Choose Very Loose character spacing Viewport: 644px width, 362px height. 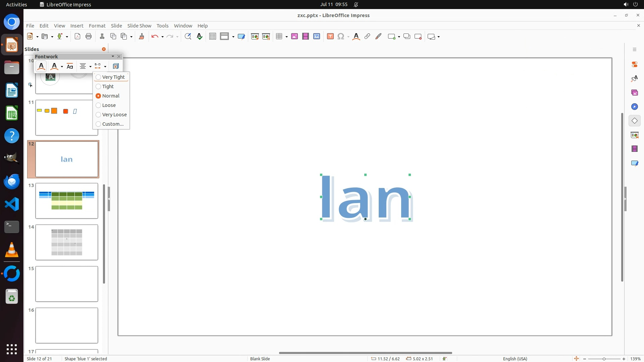point(114,115)
